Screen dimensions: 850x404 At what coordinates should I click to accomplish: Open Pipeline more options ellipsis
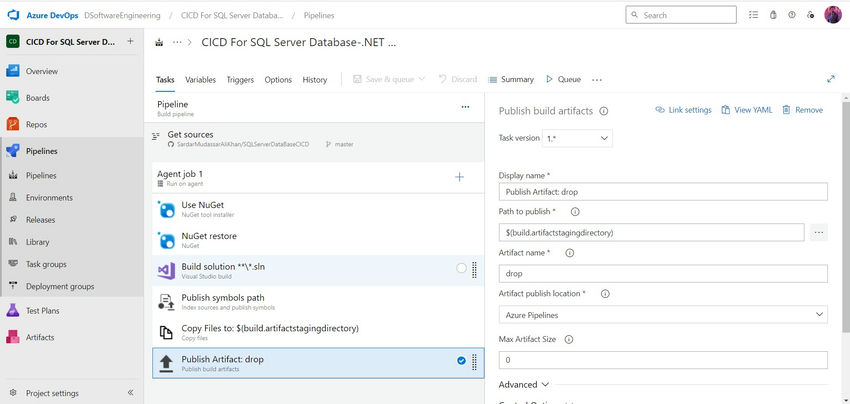point(464,106)
